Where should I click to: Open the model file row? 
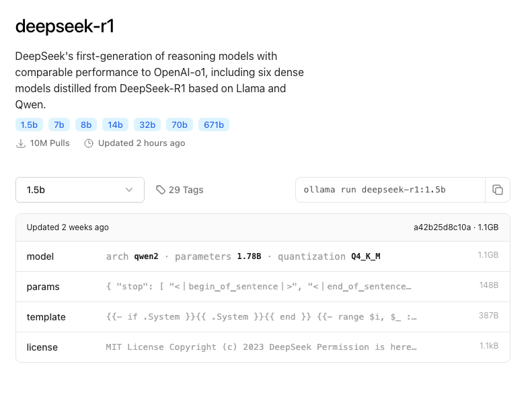[x=262, y=256]
